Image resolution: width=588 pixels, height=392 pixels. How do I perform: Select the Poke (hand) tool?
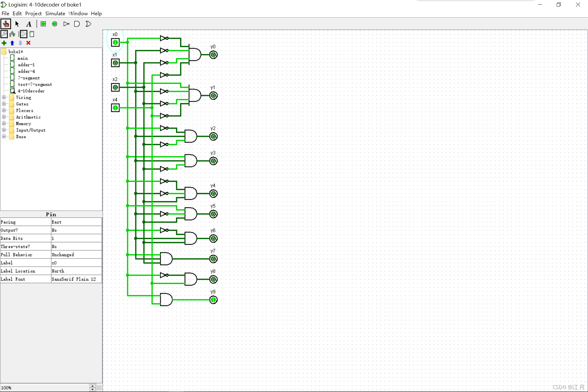6,24
